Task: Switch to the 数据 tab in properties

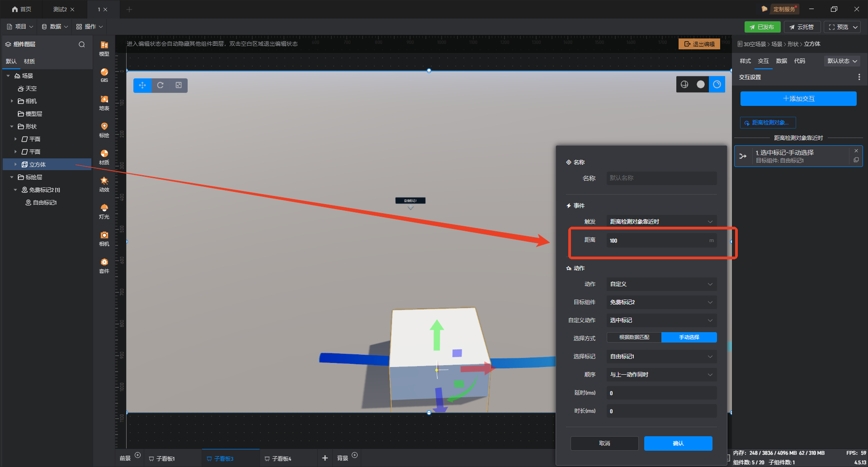Action: (x=781, y=61)
